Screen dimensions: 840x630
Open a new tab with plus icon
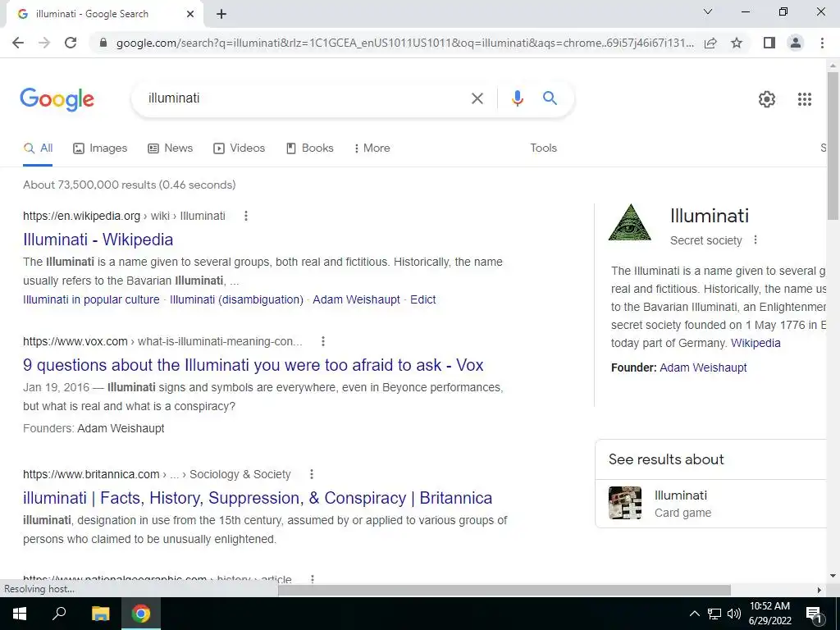pyautogui.click(x=221, y=15)
